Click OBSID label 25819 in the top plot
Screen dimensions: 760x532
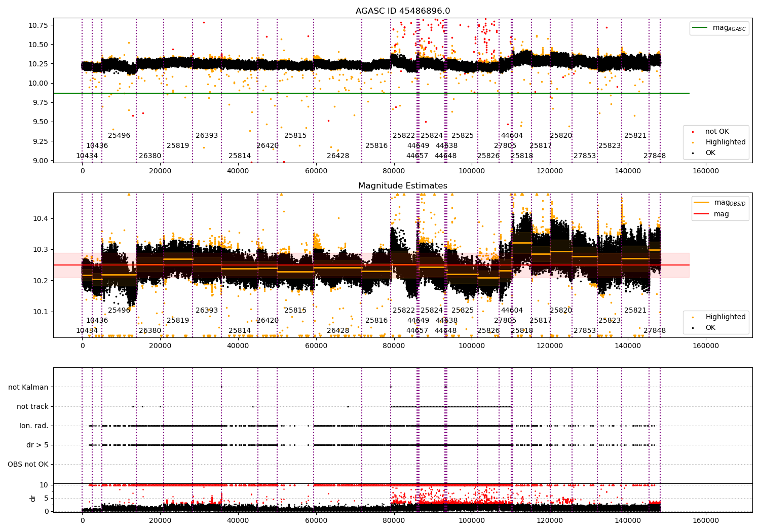click(178, 146)
